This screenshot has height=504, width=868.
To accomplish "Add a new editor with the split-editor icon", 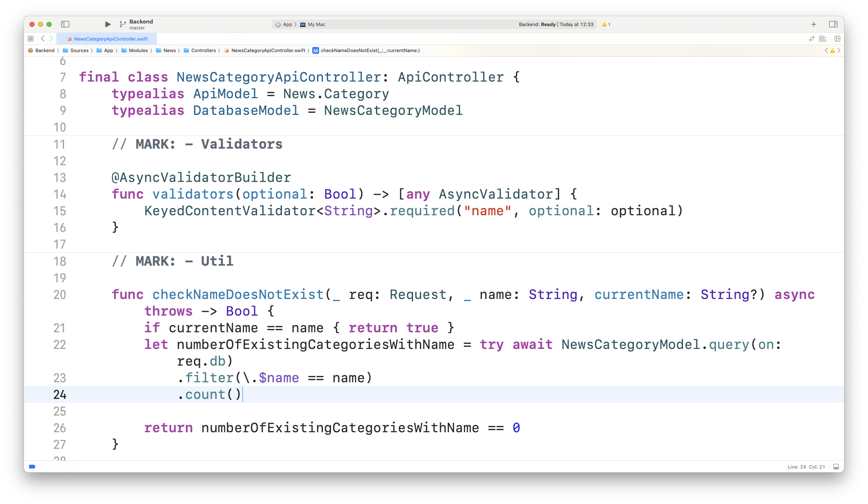I will pyautogui.click(x=837, y=38).
